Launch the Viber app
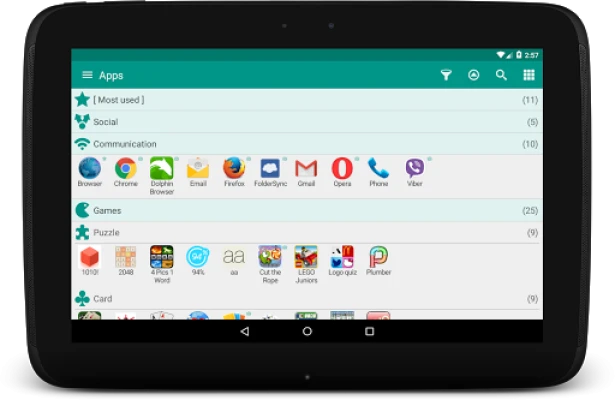The height and width of the screenshot is (400, 615). pos(415,172)
